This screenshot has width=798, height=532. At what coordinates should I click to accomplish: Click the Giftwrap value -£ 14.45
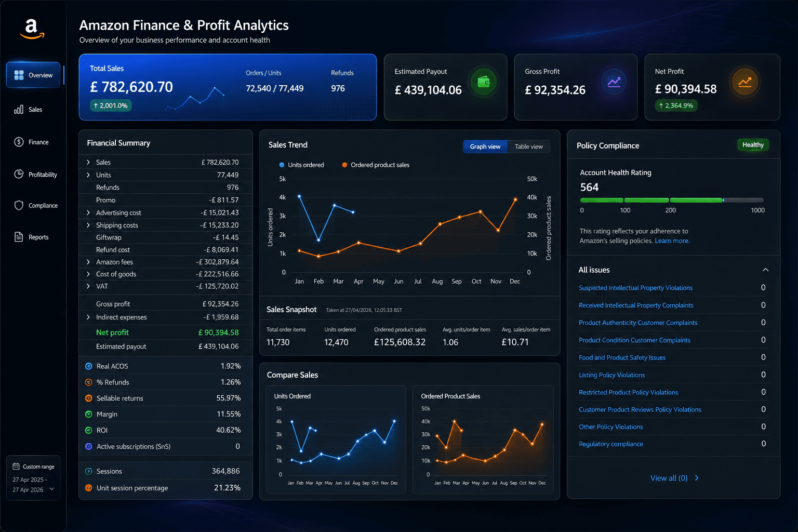(x=225, y=237)
